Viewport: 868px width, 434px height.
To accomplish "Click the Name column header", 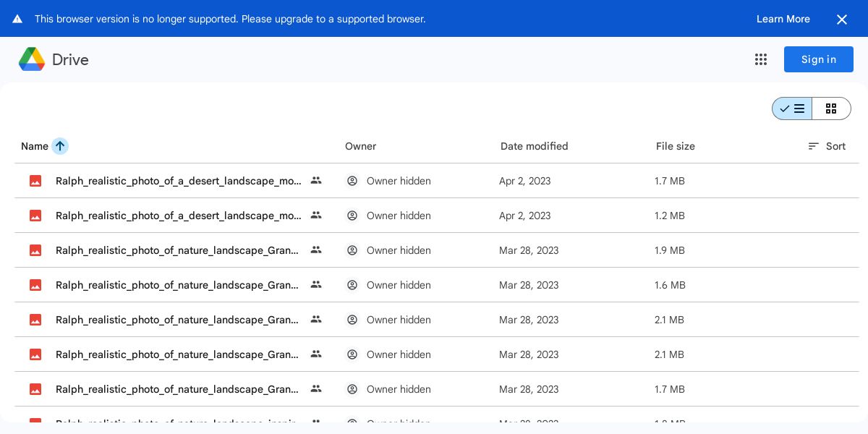I will tap(35, 146).
